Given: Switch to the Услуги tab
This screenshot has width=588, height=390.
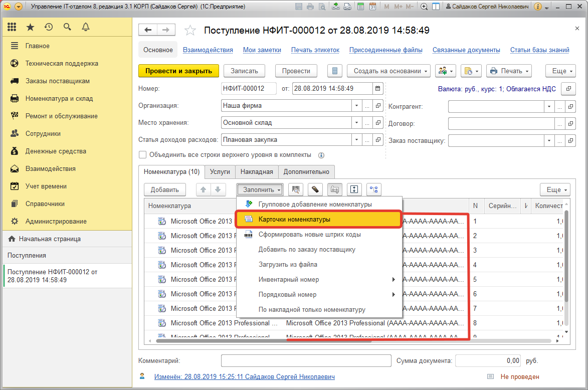Looking at the screenshot, I should [x=220, y=172].
